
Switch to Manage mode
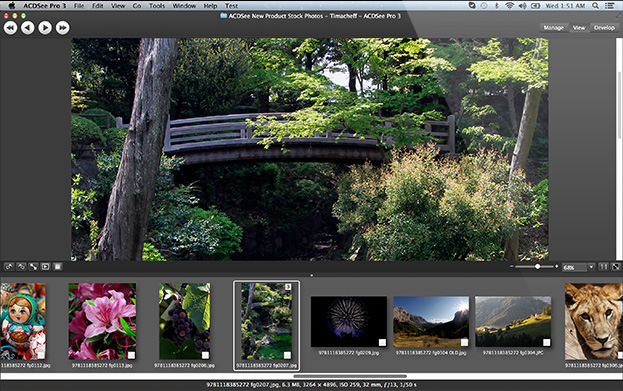tap(553, 27)
